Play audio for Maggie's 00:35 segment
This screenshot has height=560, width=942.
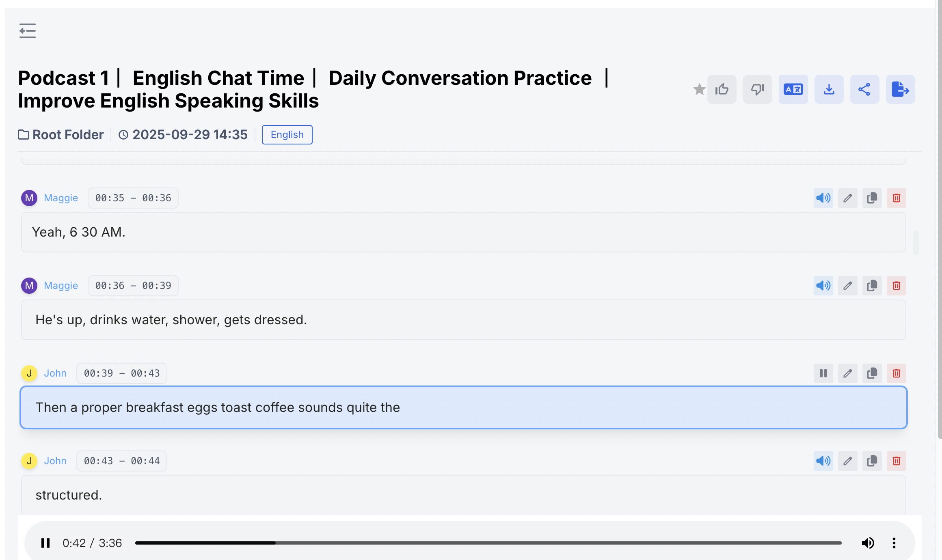[823, 198]
